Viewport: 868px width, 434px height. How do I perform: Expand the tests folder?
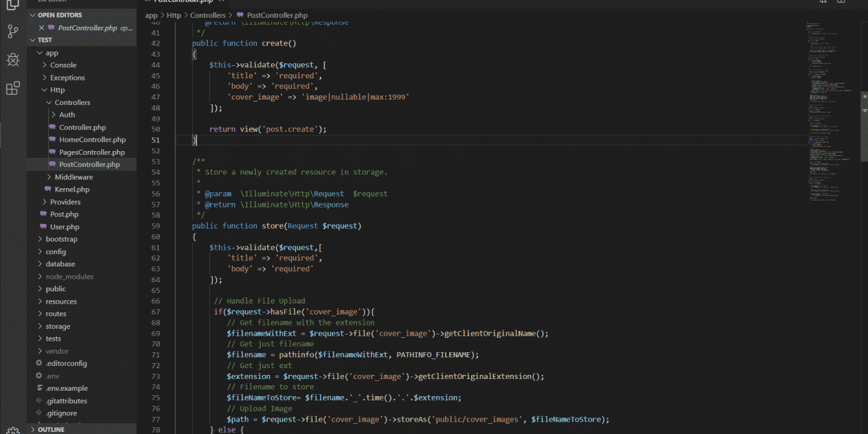(40, 339)
